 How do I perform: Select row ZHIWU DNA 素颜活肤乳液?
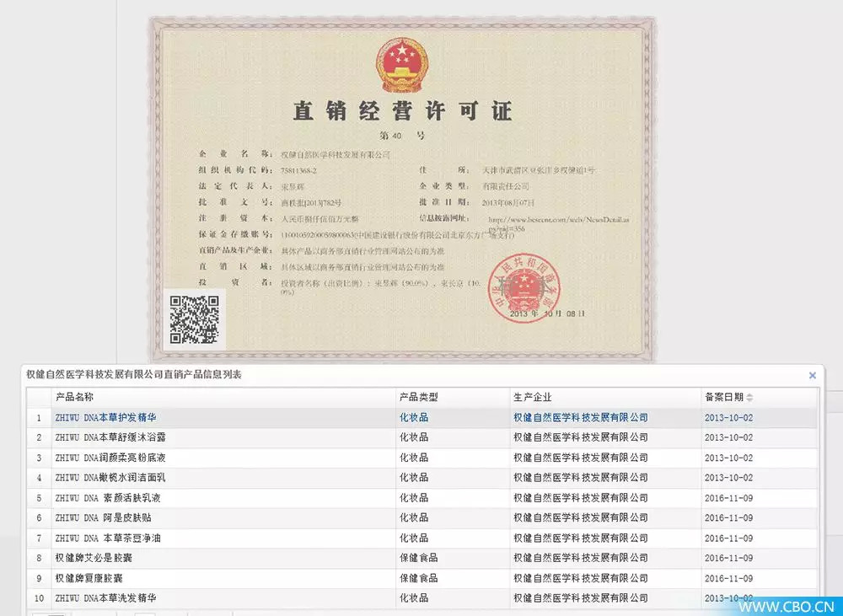click(422, 498)
